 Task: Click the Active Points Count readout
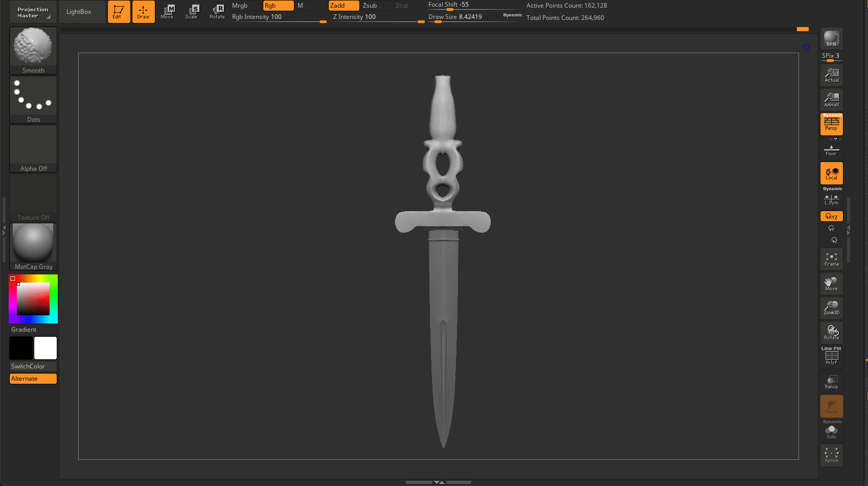click(x=567, y=6)
